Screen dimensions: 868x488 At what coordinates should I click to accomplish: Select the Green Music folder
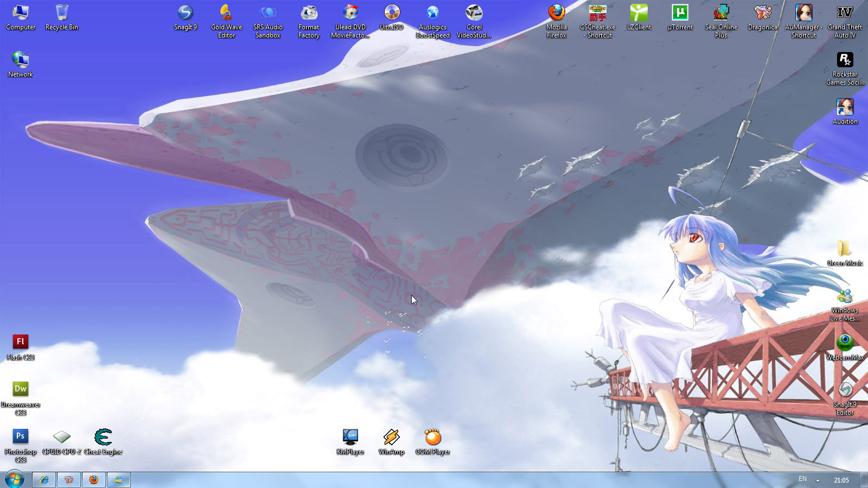click(x=845, y=253)
